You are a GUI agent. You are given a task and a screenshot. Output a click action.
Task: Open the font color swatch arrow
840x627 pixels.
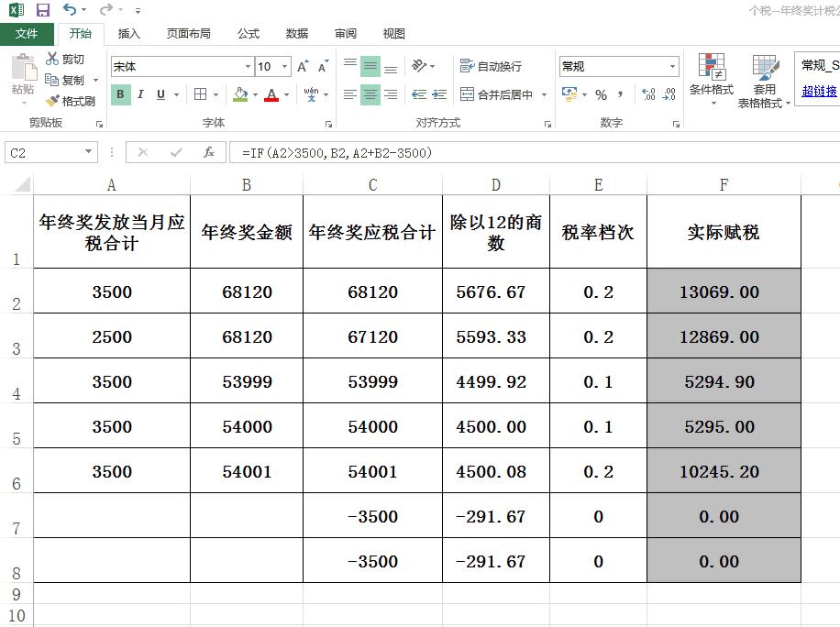[x=284, y=93]
